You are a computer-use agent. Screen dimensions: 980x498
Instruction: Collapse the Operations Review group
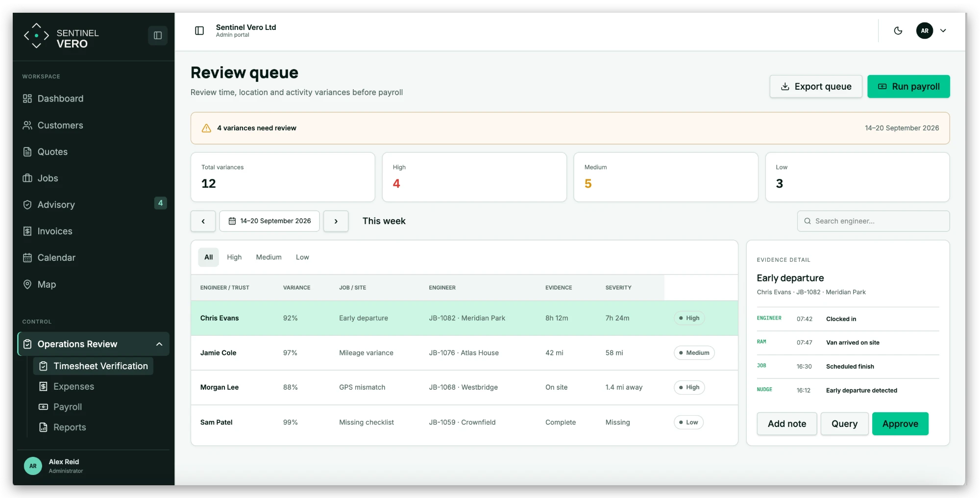(93, 344)
